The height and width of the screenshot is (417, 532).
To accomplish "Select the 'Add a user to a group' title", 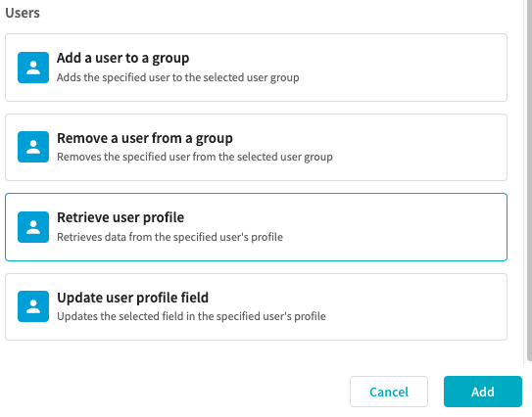I will point(122,58).
